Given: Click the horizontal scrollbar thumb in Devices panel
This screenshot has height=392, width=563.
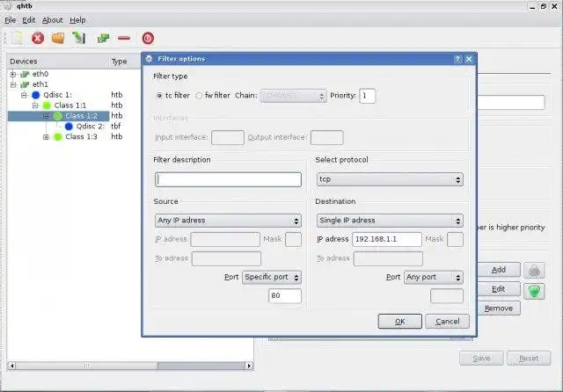Looking at the screenshot, I should pos(86,366).
